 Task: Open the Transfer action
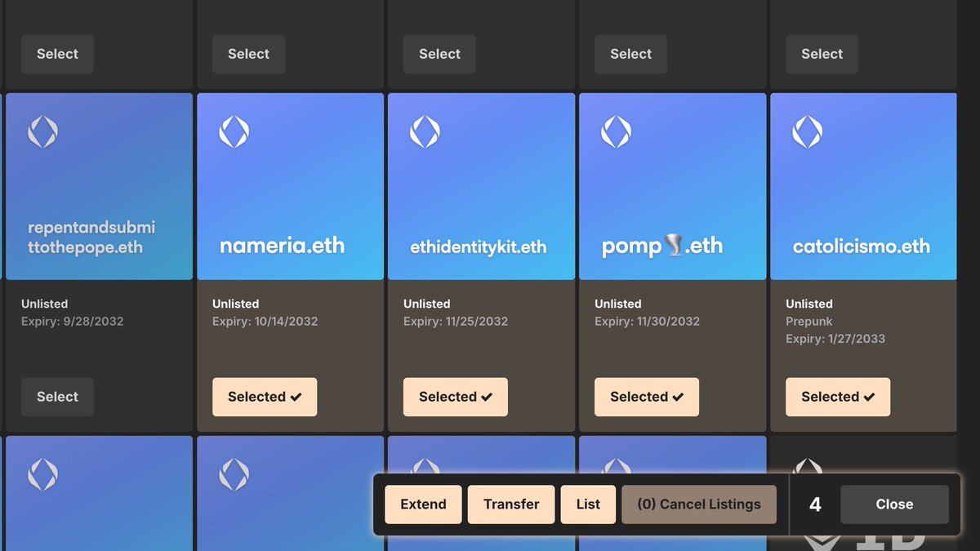[511, 504]
